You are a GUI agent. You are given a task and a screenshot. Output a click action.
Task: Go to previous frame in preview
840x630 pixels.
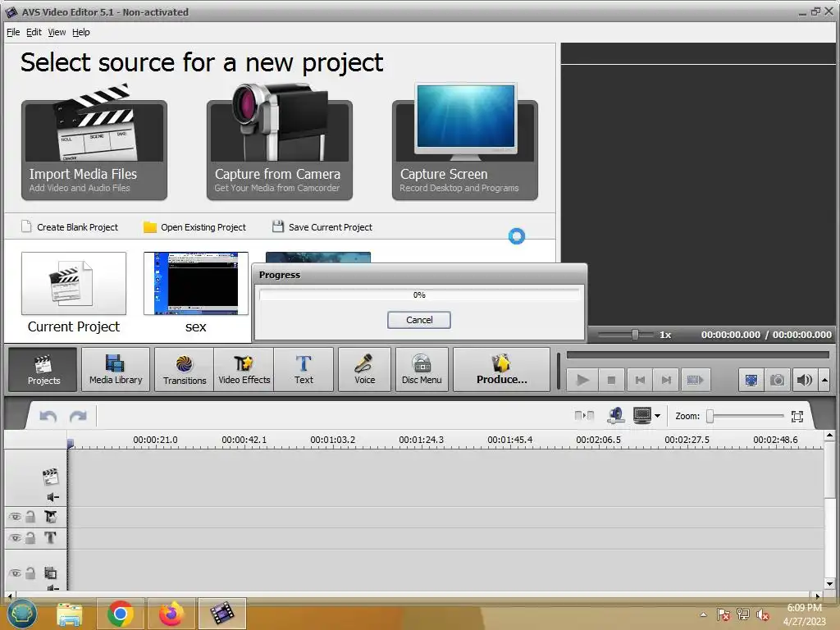640,381
